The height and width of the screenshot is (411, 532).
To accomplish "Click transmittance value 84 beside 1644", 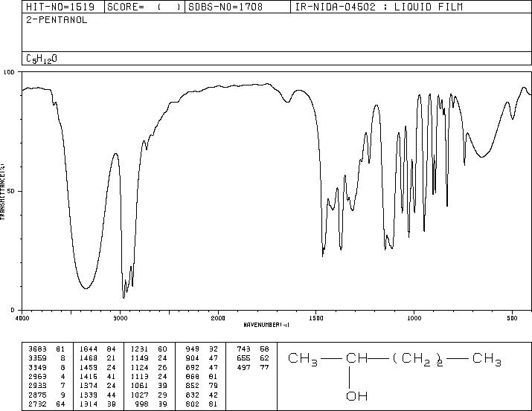I will click(111, 349).
